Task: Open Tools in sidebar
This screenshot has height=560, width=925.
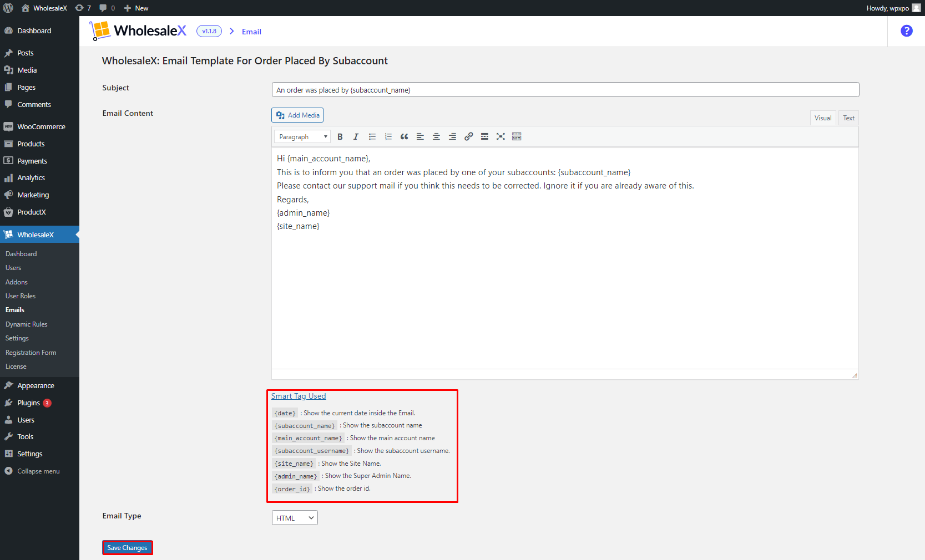Action: tap(25, 437)
